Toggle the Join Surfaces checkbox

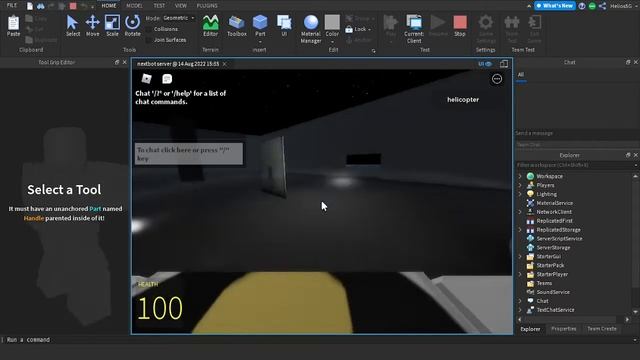click(149, 40)
